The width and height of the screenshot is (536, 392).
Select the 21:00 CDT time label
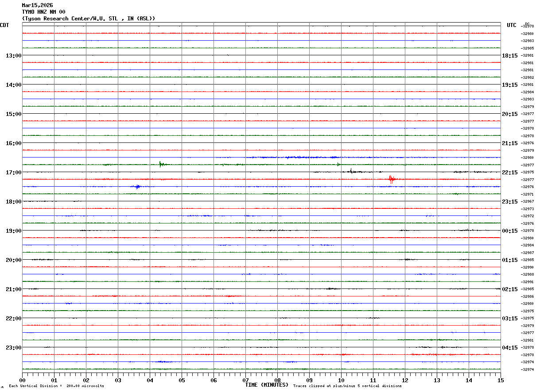pos(13,289)
